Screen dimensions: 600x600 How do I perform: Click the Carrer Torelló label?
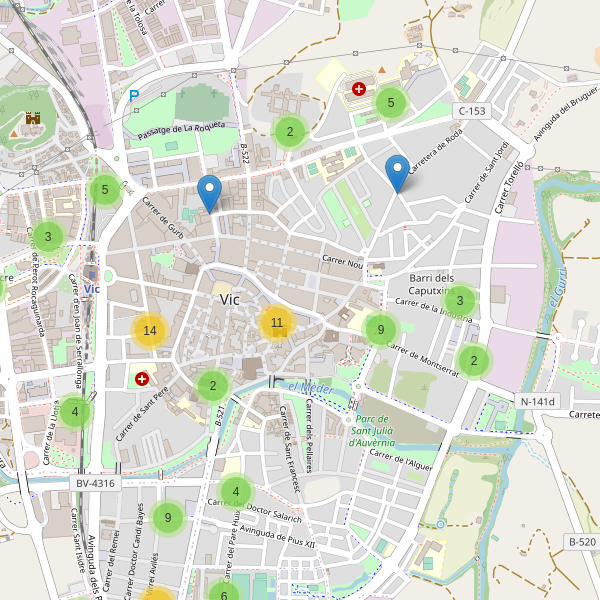click(x=509, y=187)
